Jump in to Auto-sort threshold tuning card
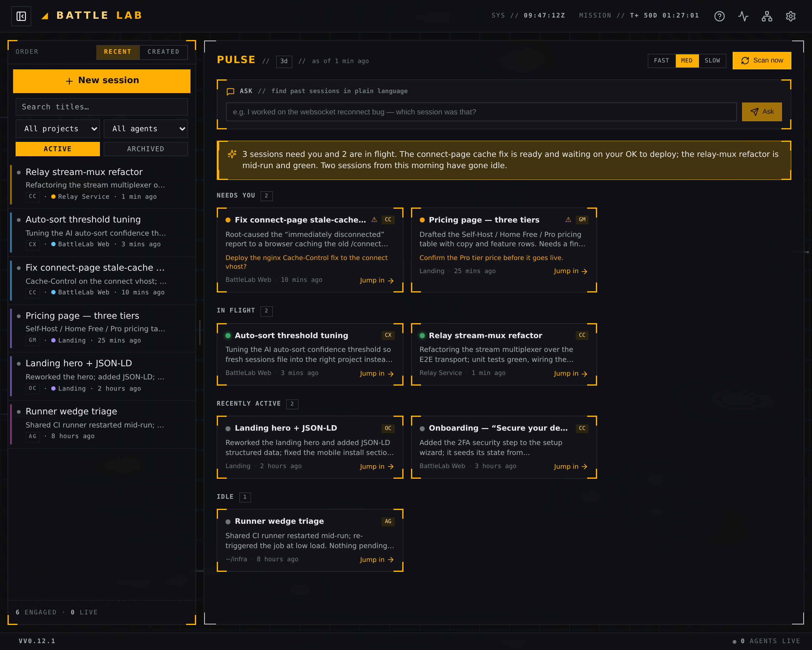 (x=377, y=373)
